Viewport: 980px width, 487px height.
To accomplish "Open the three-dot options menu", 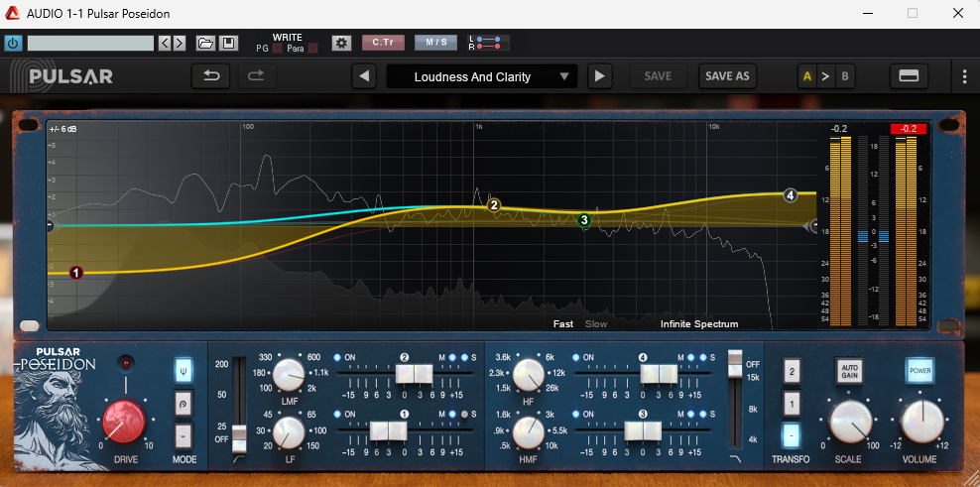I will 965,76.
